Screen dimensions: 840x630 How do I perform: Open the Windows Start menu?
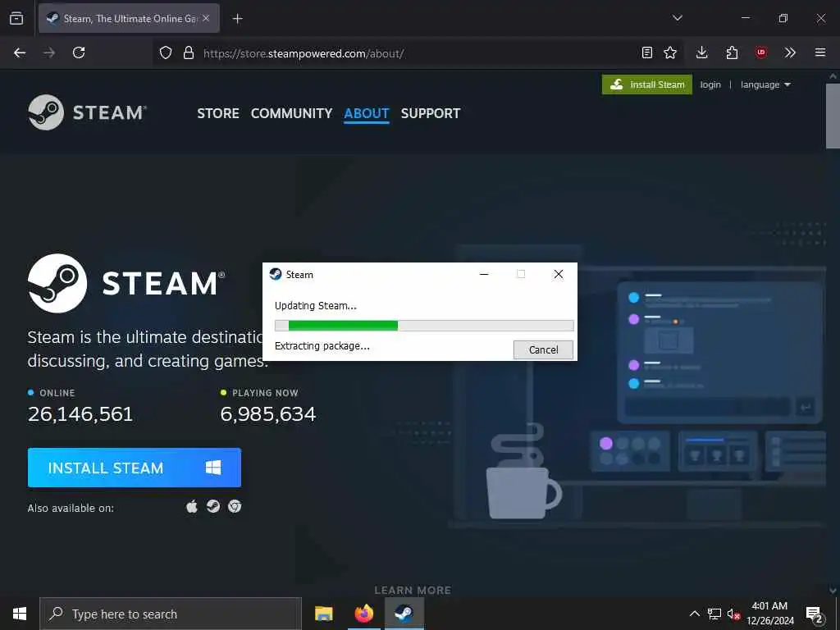coord(20,614)
